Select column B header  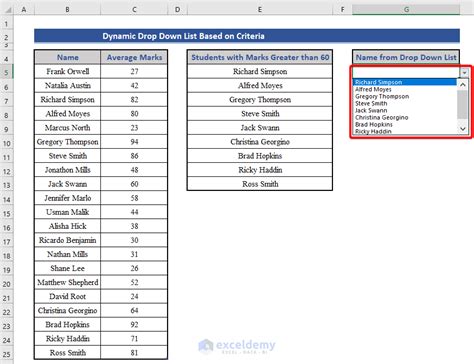coord(67,10)
